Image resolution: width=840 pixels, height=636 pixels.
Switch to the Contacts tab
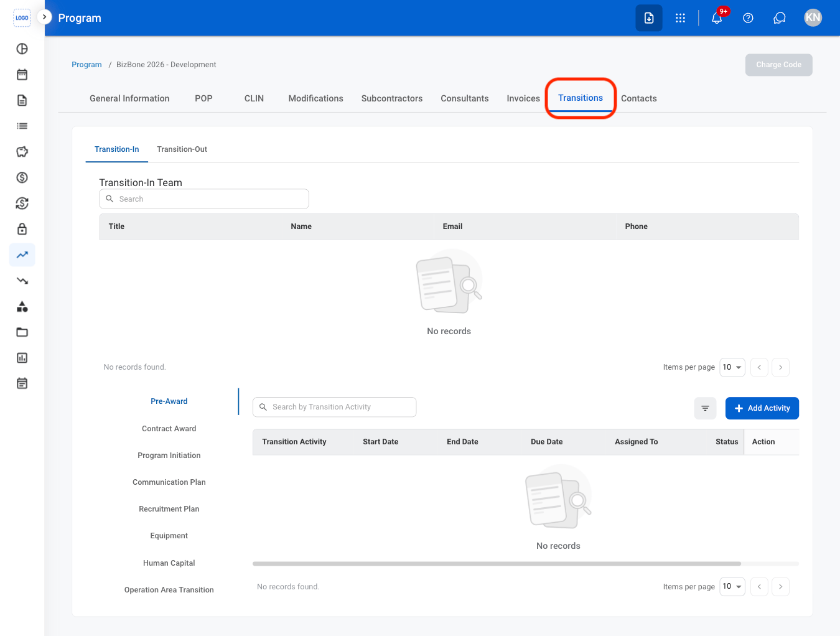point(639,98)
